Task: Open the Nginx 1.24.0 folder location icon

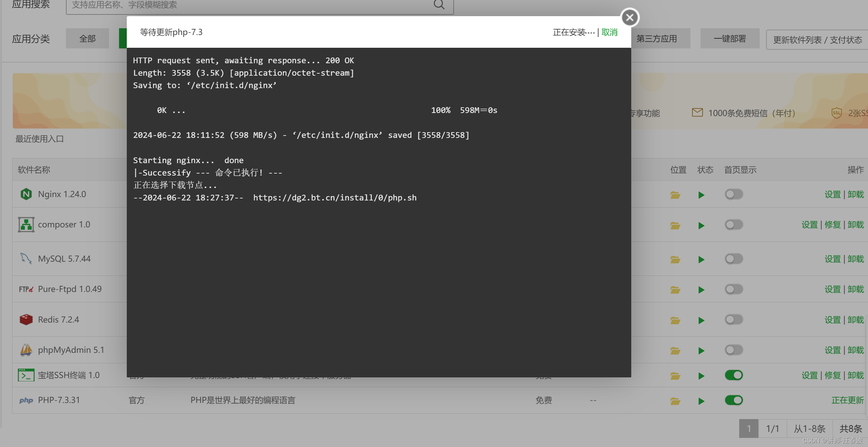Action: tap(675, 195)
